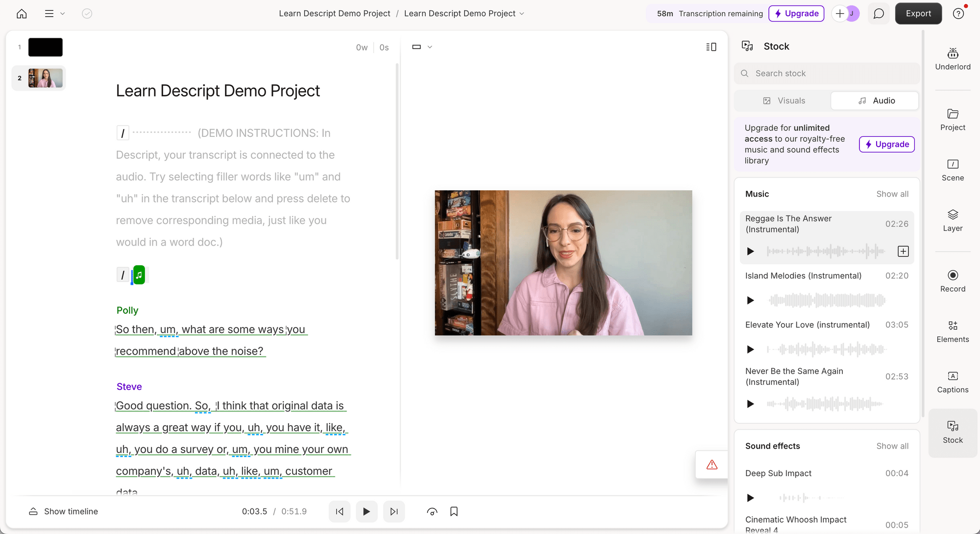Click second scene slash marker before music

tap(122, 275)
